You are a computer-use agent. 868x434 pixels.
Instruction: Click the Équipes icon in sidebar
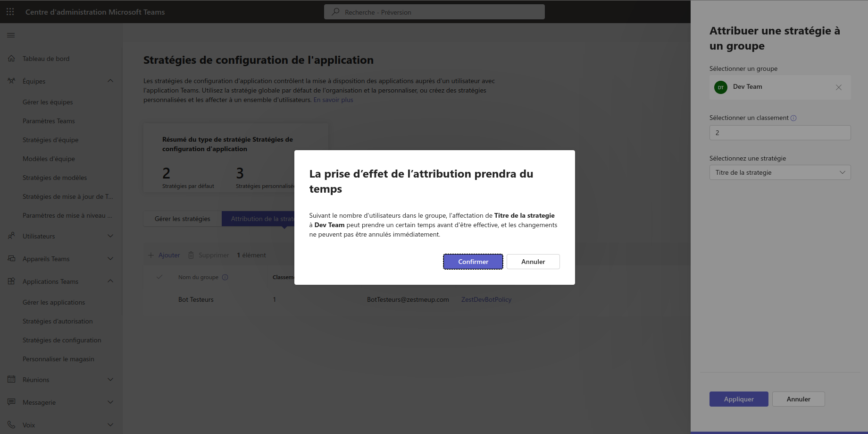11,81
